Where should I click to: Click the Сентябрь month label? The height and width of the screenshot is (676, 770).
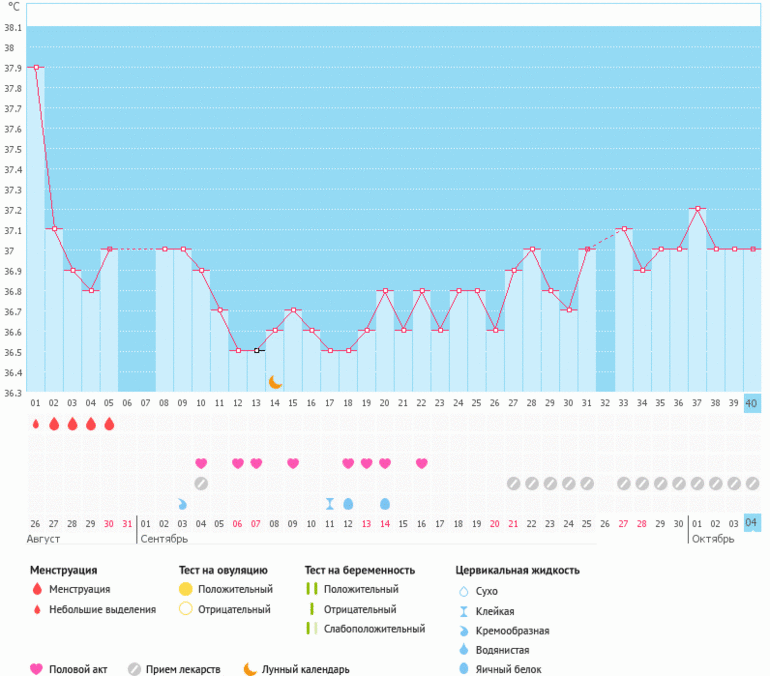click(x=164, y=539)
